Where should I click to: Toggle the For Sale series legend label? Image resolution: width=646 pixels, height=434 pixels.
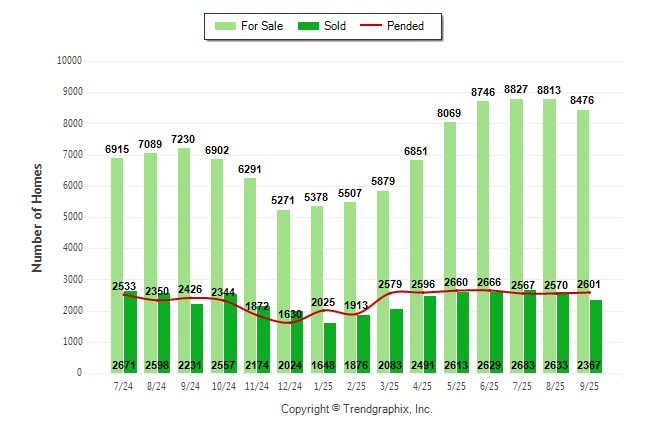coord(260,26)
